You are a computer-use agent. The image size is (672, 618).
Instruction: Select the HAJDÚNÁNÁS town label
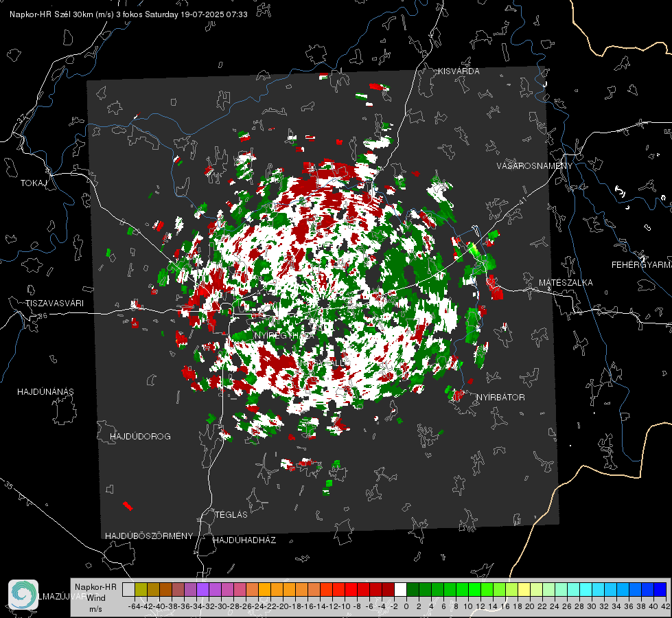point(45,391)
